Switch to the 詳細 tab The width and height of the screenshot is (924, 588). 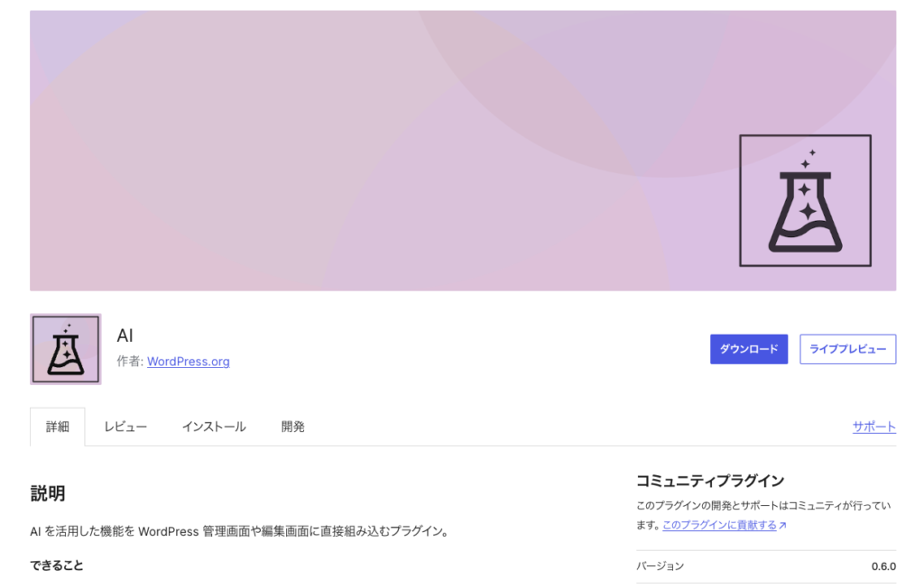tap(58, 427)
